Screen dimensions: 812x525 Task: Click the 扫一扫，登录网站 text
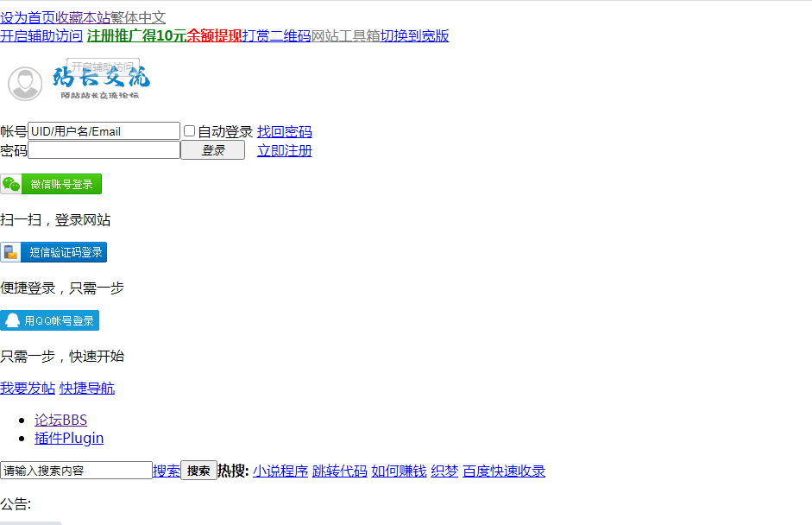(55, 219)
